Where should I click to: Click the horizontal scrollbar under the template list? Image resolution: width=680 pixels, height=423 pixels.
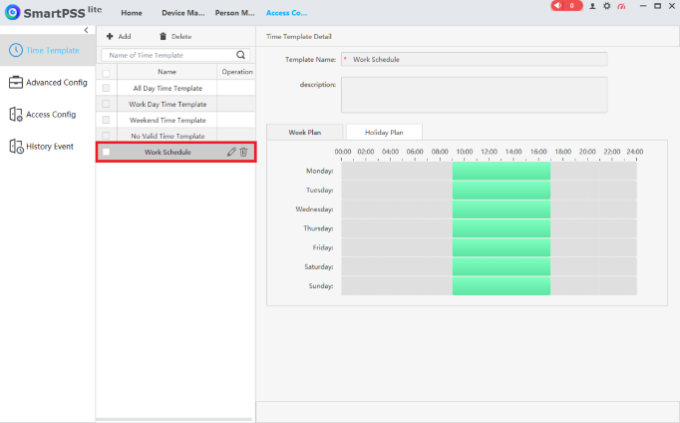click(174, 419)
